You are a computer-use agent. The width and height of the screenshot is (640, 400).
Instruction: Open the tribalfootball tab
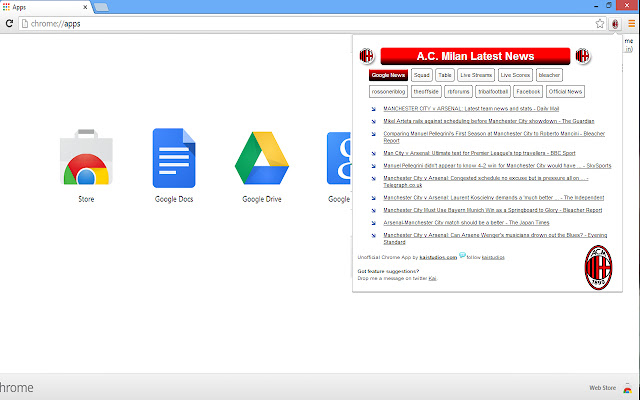(493, 91)
